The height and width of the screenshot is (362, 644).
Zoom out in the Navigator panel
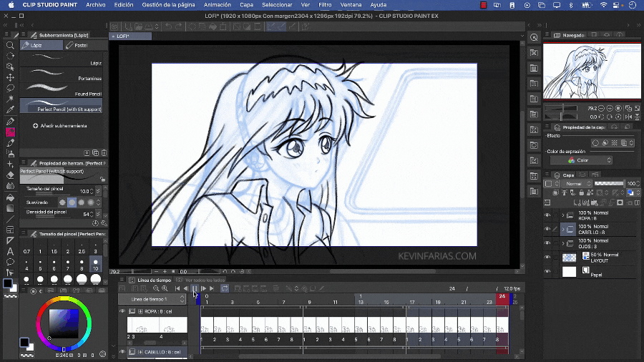coord(601,108)
